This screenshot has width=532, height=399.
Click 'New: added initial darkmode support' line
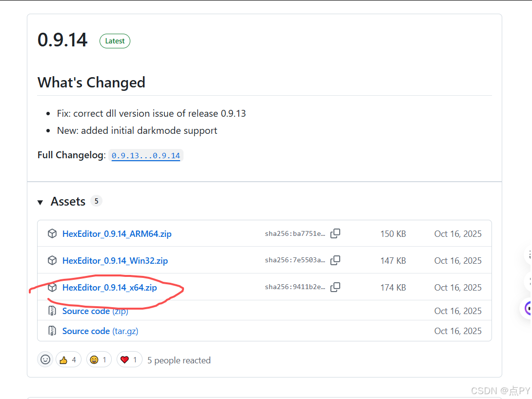click(137, 130)
